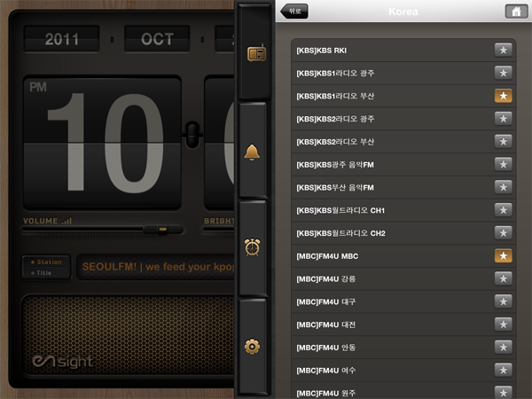Tap the SEOULFM now-playing ticker
Image resolution: width=532 pixels, height=399 pixels.
[x=156, y=267]
